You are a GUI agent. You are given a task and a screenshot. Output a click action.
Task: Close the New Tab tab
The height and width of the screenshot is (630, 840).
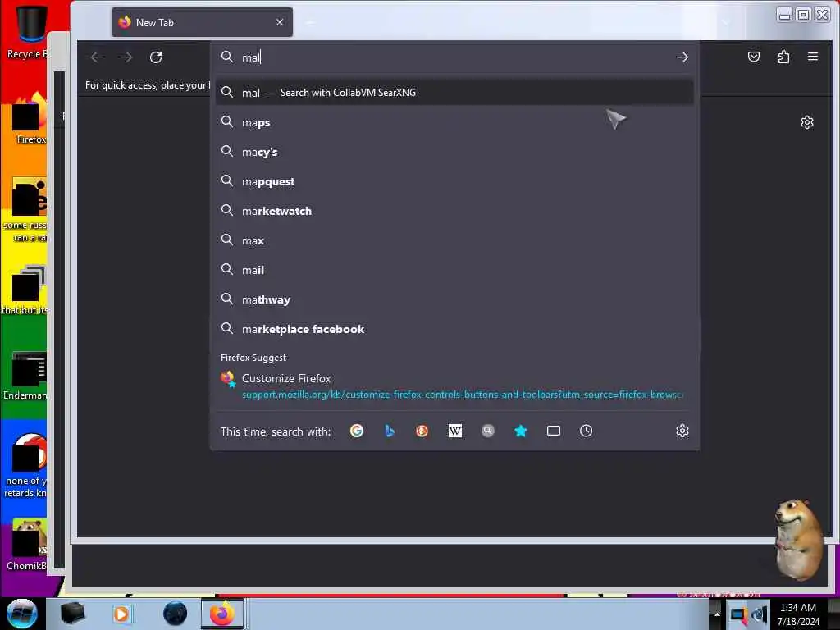(280, 22)
